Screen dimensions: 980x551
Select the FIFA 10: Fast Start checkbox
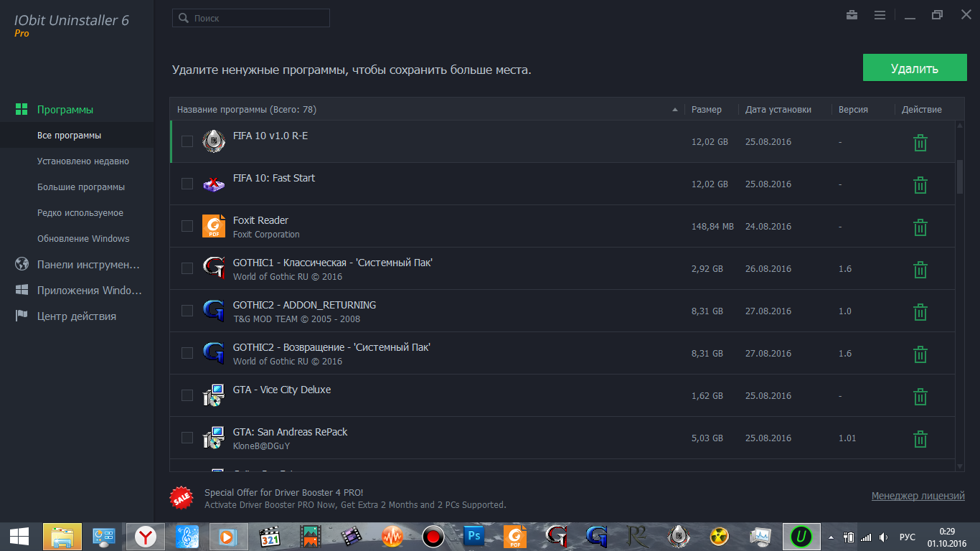(187, 184)
